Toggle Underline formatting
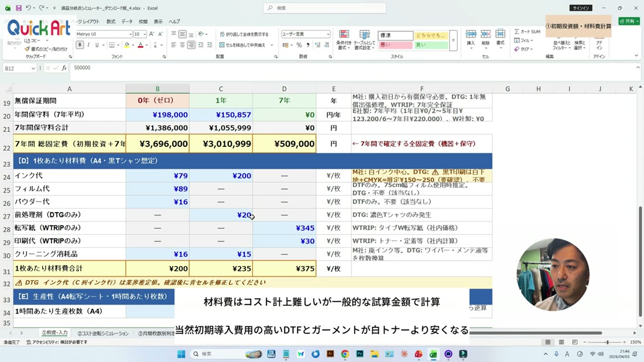644x362 pixels. [97, 45]
